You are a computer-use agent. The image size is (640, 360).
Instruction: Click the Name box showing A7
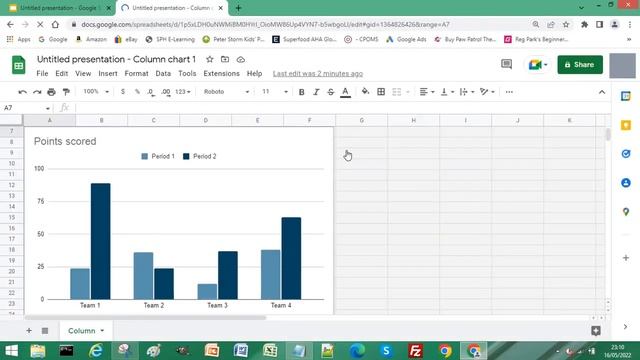(x=27, y=108)
